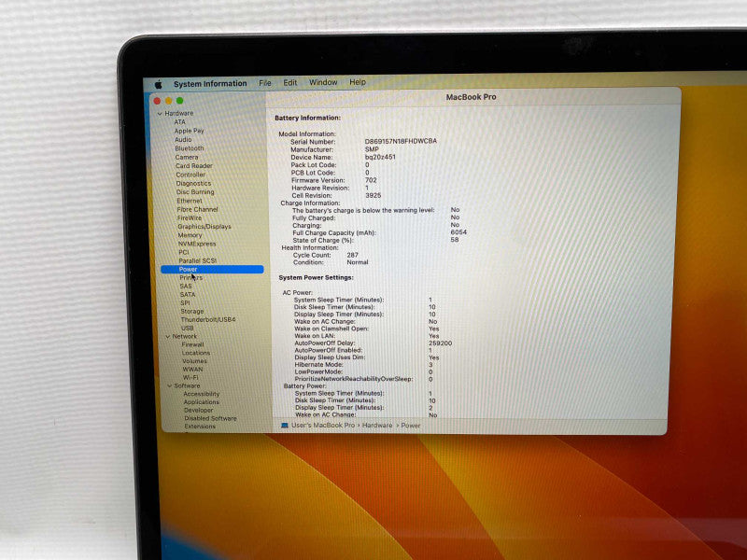Select PCI in the sidebar
The height and width of the screenshot is (560, 747).
(x=183, y=252)
